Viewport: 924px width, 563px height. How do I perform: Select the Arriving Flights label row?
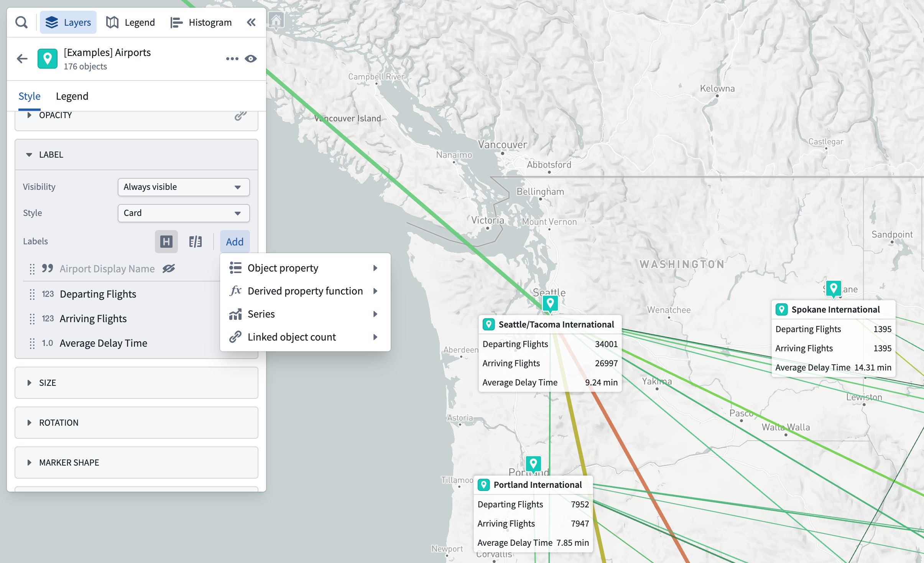pyautogui.click(x=121, y=319)
